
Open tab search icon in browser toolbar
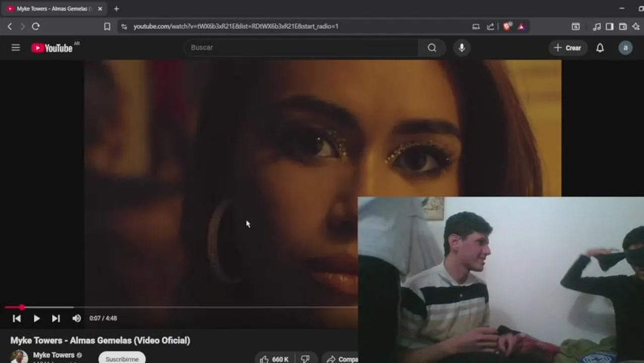pos(575,26)
